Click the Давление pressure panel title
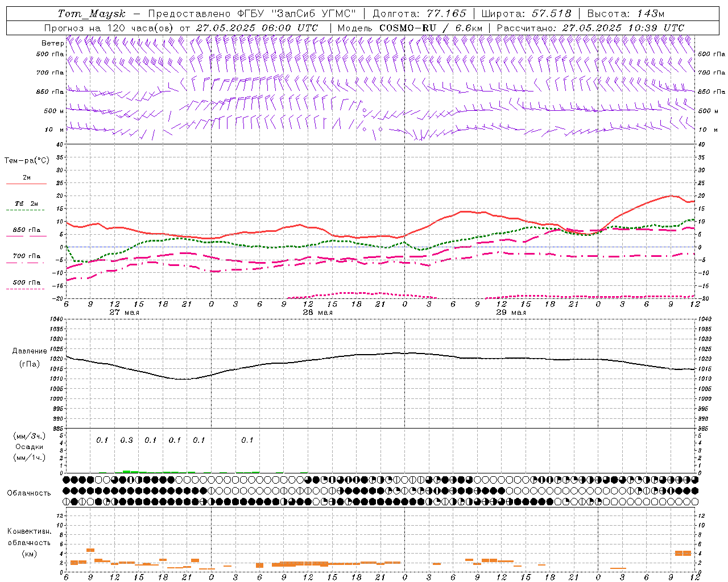The width and height of the screenshot is (728, 582). click(29, 351)
